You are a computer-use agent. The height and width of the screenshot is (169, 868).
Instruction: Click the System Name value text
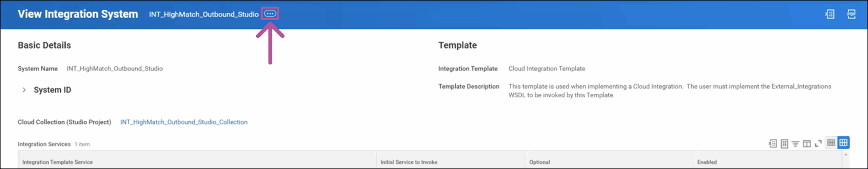(115, 69)
